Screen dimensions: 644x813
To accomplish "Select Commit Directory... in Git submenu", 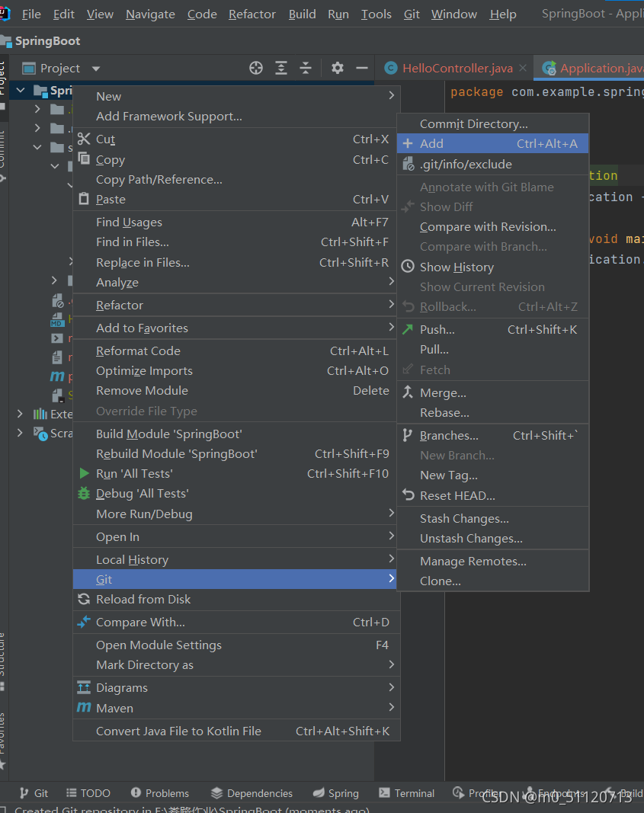I will click(x=493, y=123).
